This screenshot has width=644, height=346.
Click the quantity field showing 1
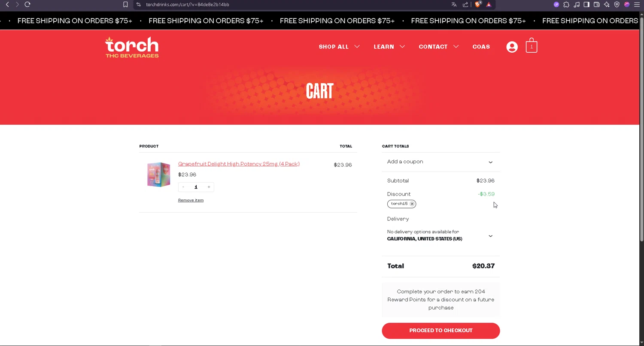[x=196, y=187]
